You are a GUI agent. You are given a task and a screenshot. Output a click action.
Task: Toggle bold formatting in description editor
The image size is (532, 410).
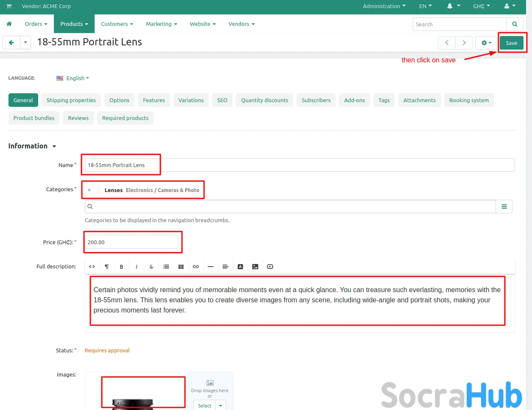click(121, 267)
